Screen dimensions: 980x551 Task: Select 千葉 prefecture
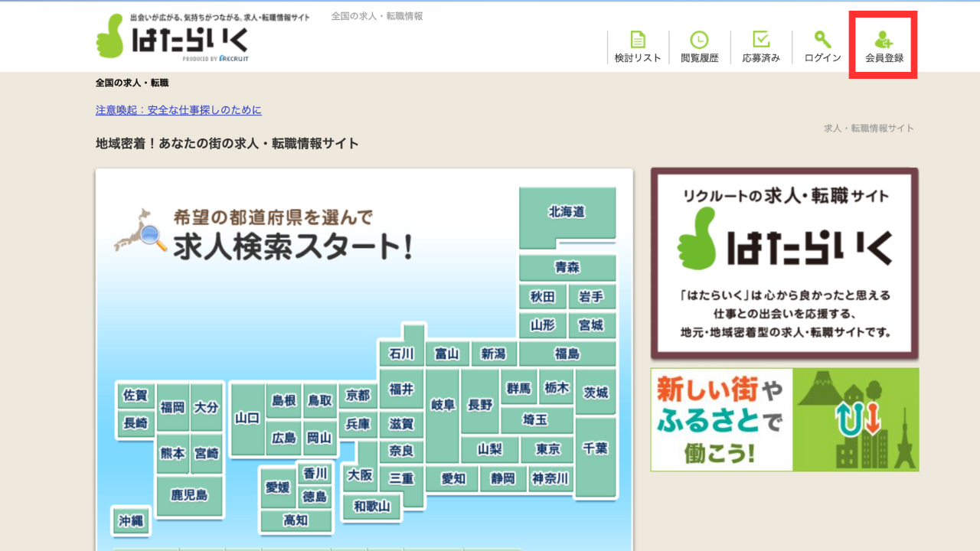[596, 458]
